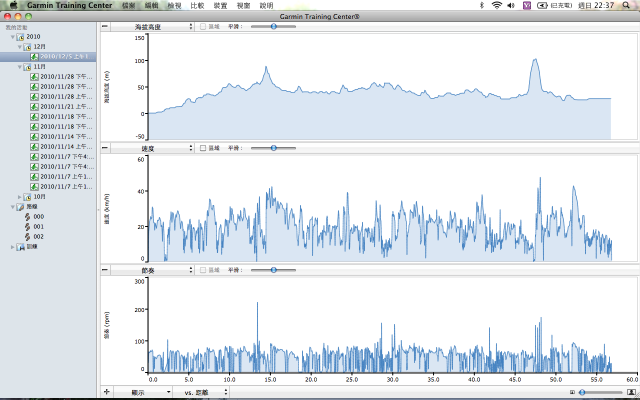The image size is (640, 400).
Task: Open the 顯示 dropdown at the bottom
Action: (142, 392)
